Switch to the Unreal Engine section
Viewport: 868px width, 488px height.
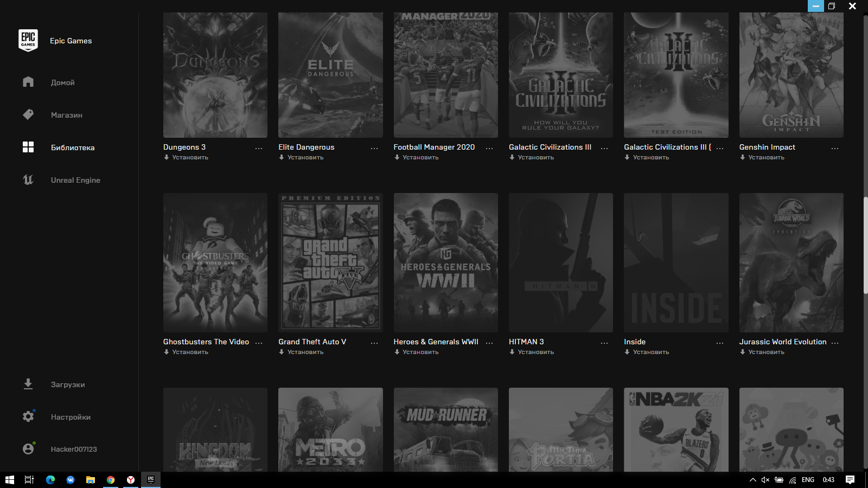[75, 180]
